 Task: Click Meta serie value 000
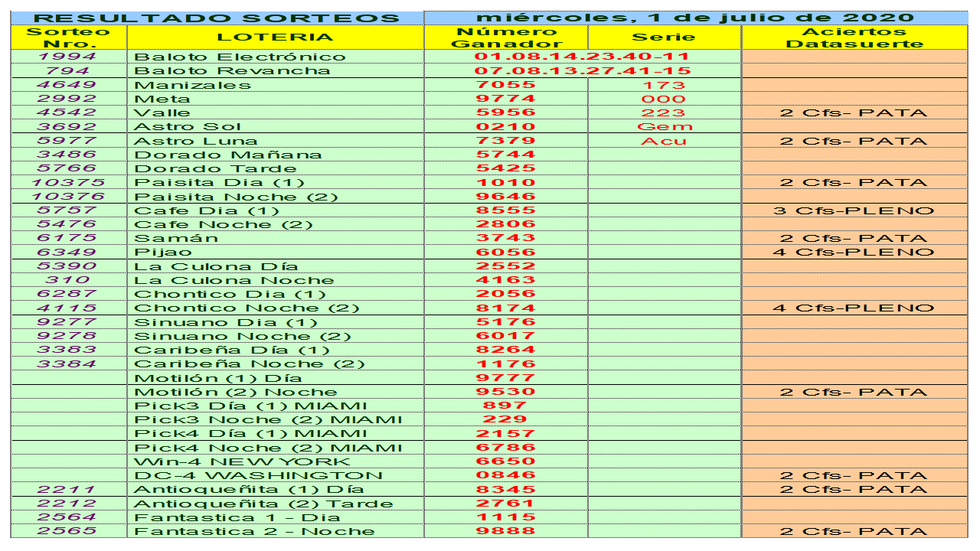click(x=664, y=99)
